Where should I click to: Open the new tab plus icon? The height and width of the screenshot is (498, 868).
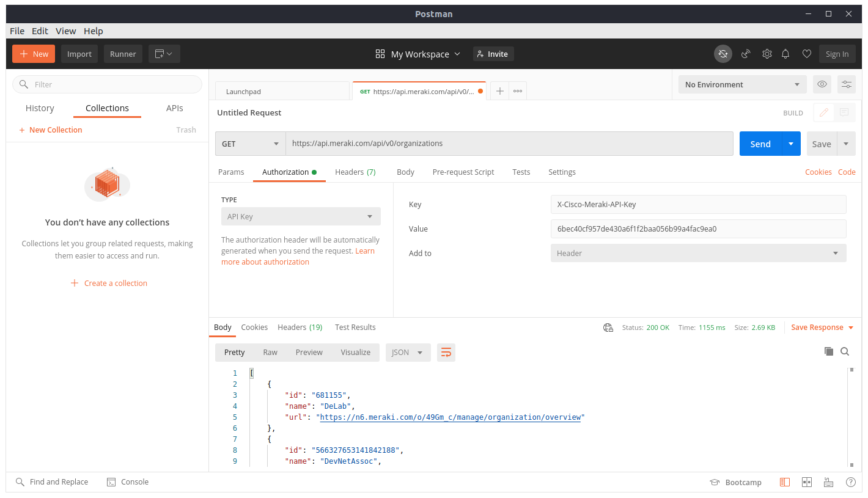[499, 91]
